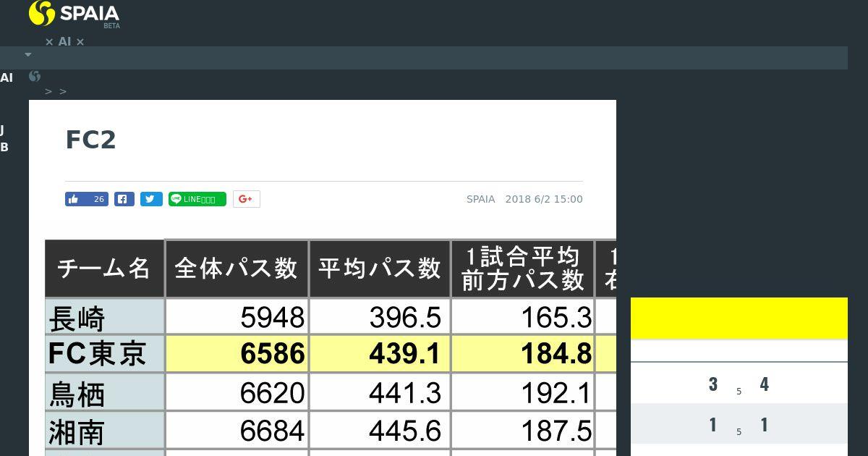This screenshot has width=868, height=456.
Task: Click the value 165.3 in table
Action: (x=556, y=317)
